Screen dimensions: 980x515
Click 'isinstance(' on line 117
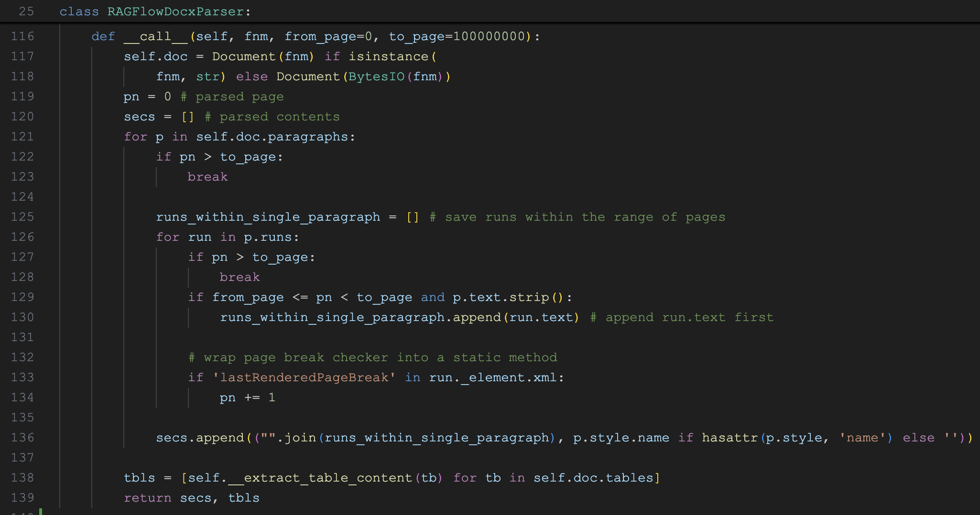[392, 56]
